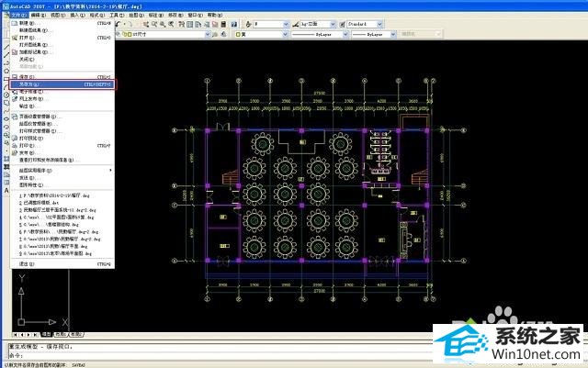Choose 保存 (Save) in File menu
588x368 pixels.
pyautogui.click(x=62, y=77)
